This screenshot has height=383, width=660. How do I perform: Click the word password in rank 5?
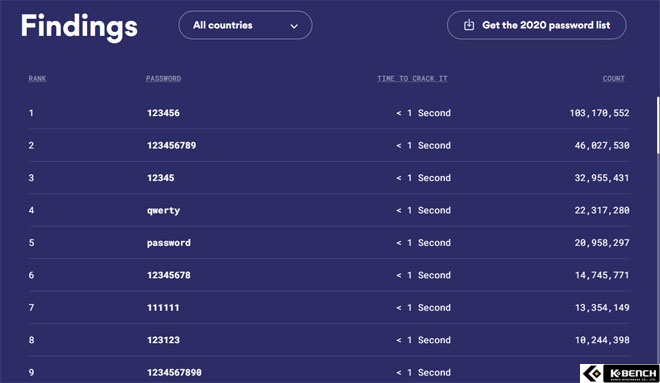click(x=169, y=243)
